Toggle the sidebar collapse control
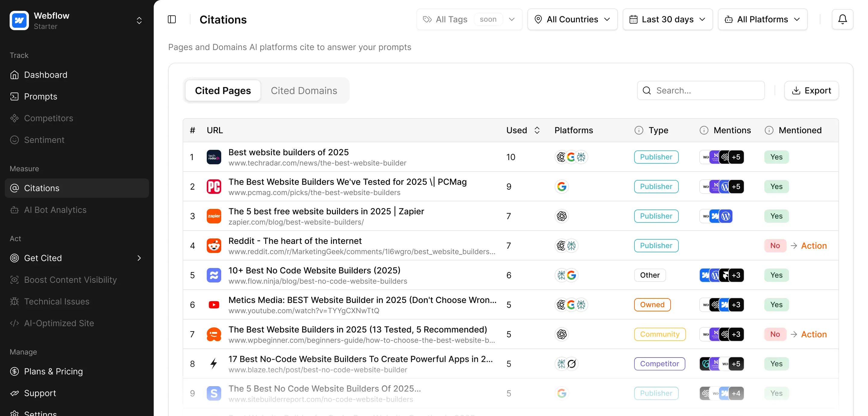 [x=172, y=19]
